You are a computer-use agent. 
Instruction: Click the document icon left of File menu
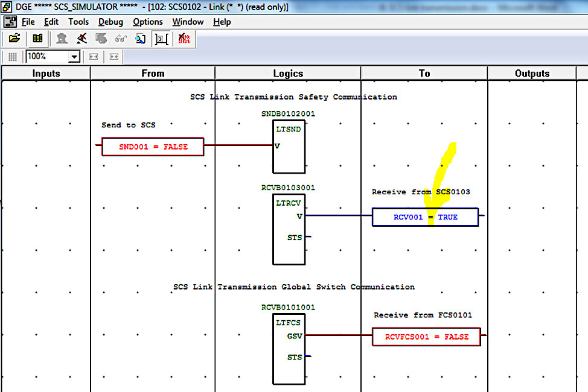[x=10, y=22]
